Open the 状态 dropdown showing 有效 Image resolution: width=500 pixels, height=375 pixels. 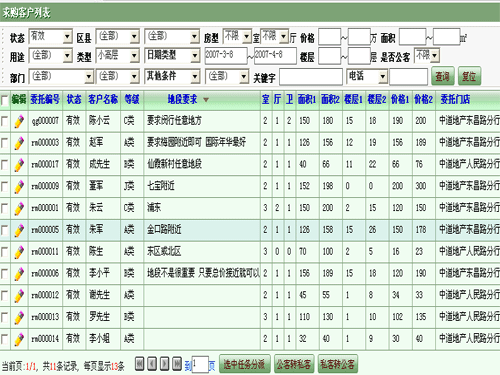coord(51,36)
